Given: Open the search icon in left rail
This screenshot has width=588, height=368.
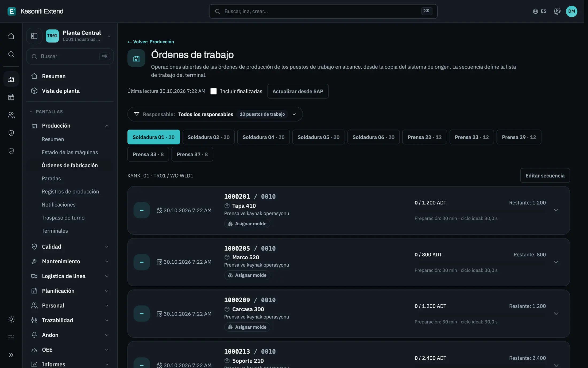Looking at the screenshot, I should pos(11,54).
